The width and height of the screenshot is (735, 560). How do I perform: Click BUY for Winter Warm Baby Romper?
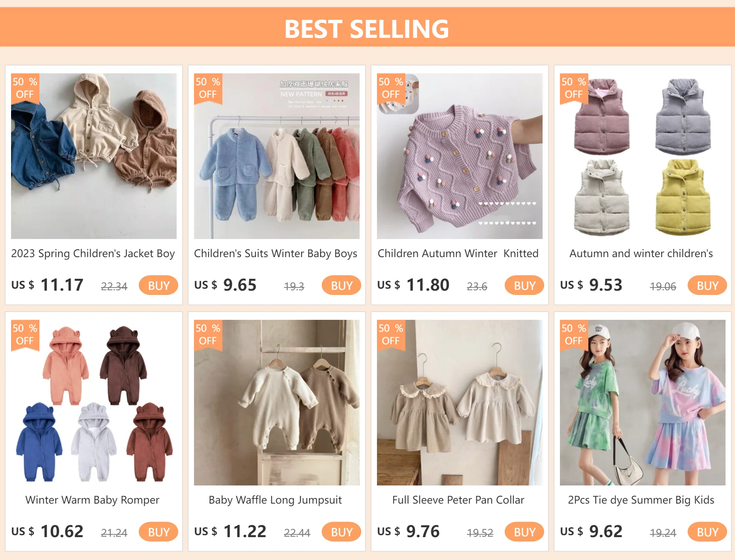tap(159, 532)
